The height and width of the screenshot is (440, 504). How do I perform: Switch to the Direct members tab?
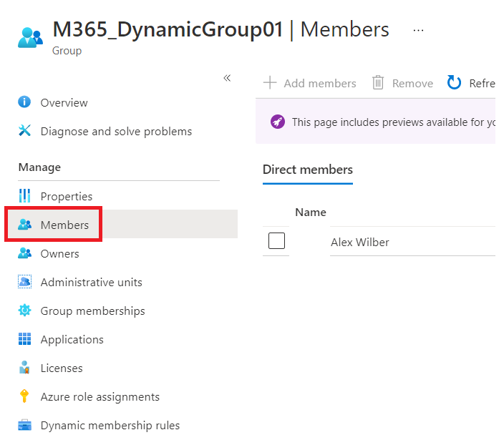[308, 170]
